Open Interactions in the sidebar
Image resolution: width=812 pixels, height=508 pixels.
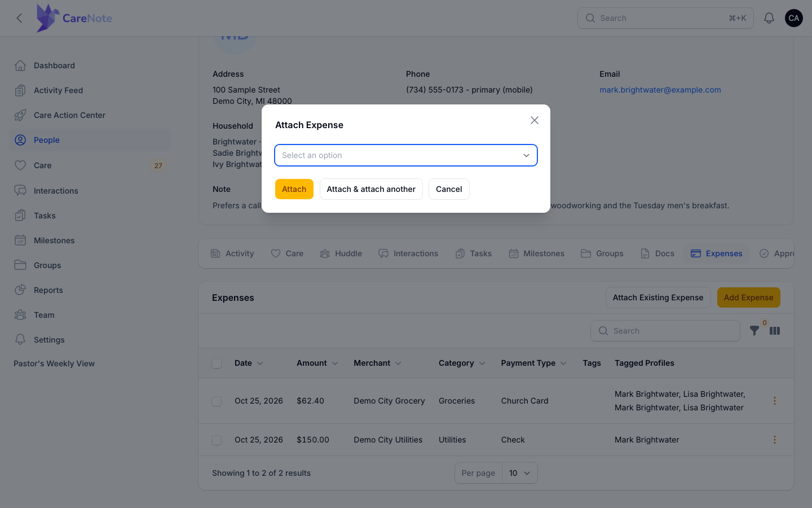coord(90,191)
